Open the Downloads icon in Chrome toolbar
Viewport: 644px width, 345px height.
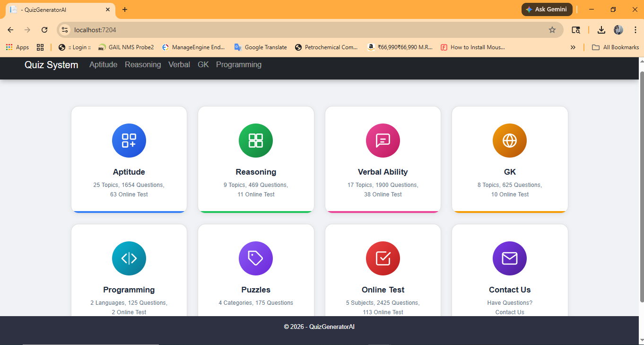[x=601, y=30]
